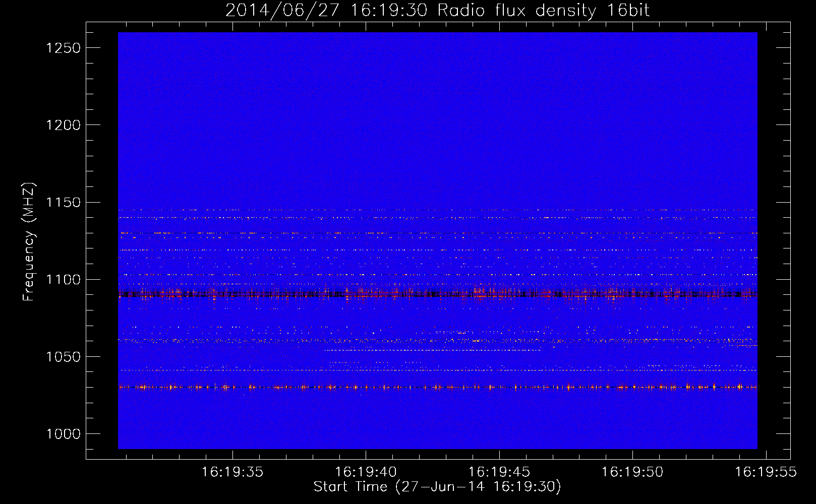816x504 pixels.
Task: Click the 16:19:55 time tick label
Action: [x=766, y=472]
